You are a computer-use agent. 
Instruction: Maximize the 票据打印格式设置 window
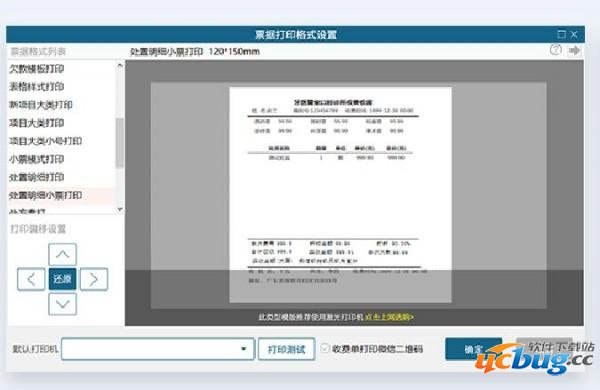[561, 34]
